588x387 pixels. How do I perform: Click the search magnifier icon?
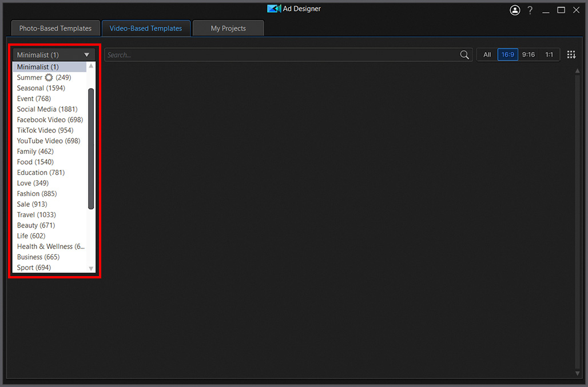tap(464, 55)
